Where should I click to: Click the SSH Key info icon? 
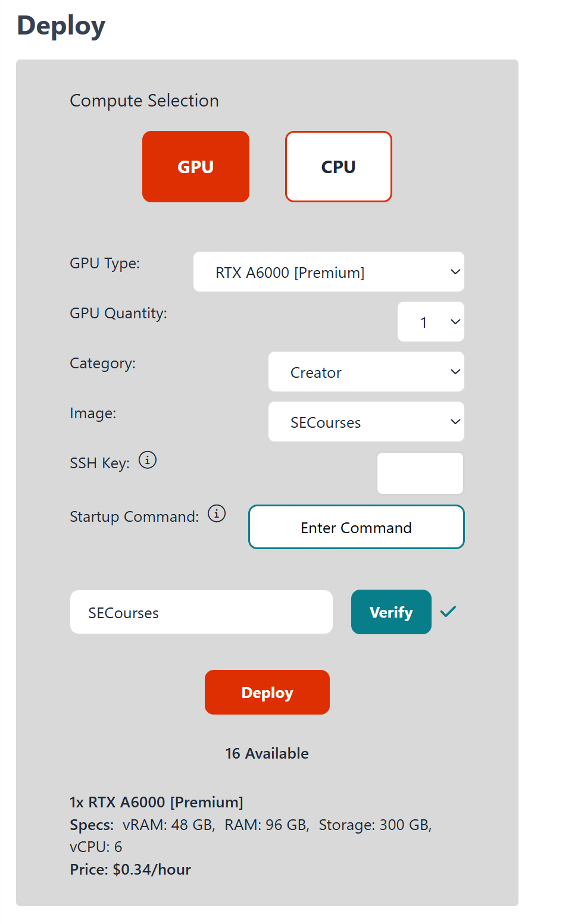click(148, 460)
